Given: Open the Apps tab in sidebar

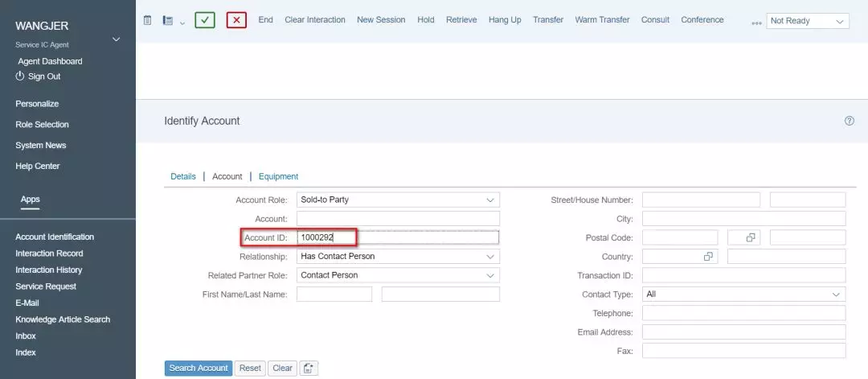Looking at the screenshot, I should pyautogui.click(x=31, y=200).
